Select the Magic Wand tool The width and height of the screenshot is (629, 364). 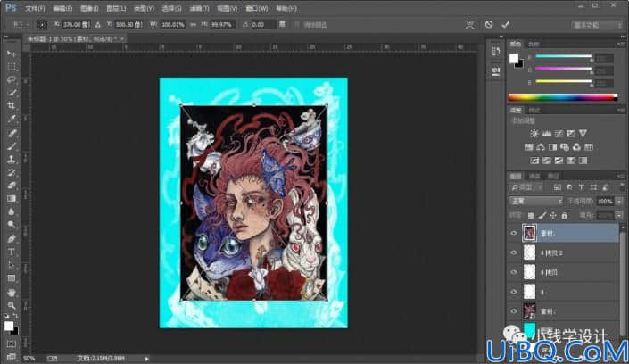point(12,93)
